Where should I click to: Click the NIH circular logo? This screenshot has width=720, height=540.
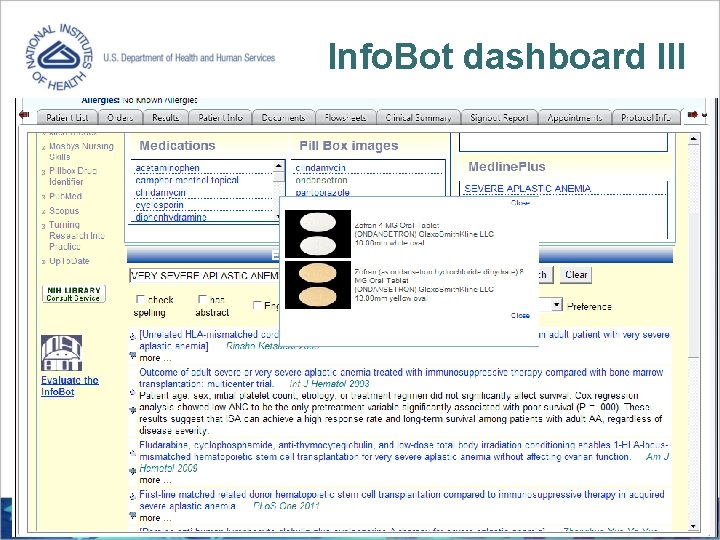pos(60,57)
